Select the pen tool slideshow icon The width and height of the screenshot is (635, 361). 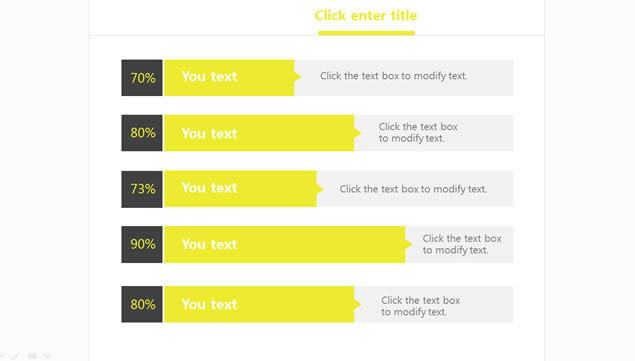pos(15,356)
